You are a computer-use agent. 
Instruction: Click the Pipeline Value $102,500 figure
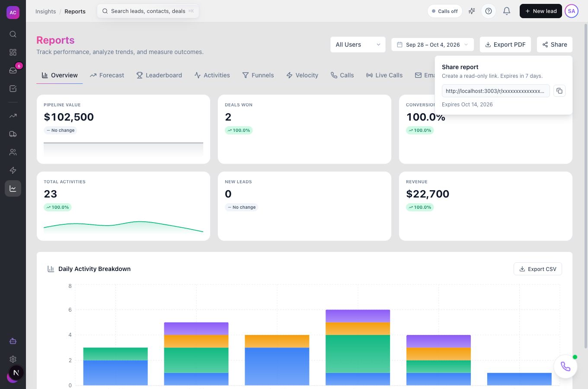69,117
